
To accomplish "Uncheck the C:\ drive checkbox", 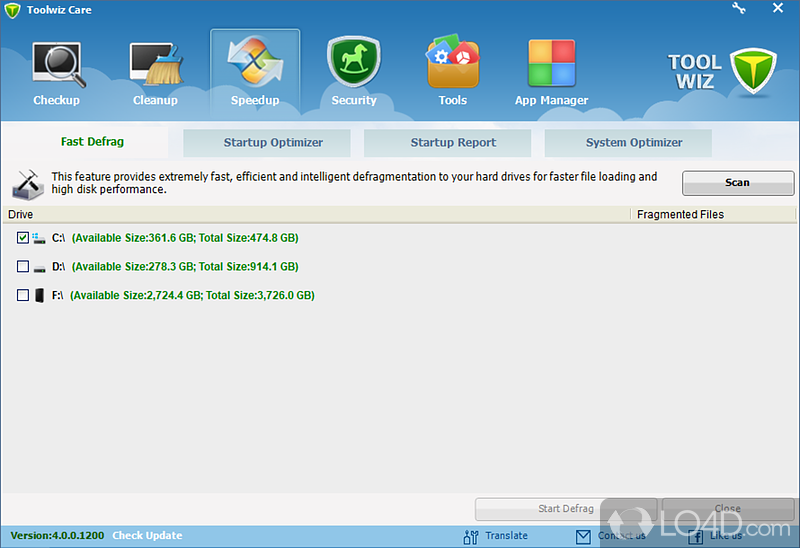I will click(22, 238).
